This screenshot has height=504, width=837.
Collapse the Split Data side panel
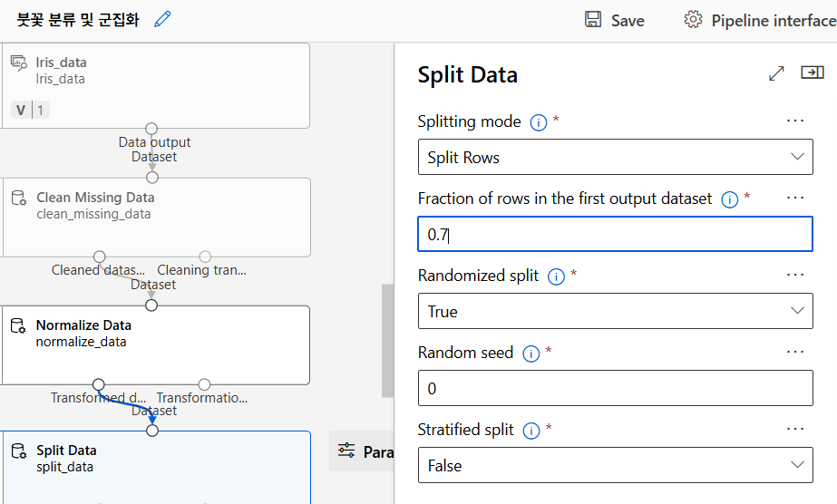point(812,73)
